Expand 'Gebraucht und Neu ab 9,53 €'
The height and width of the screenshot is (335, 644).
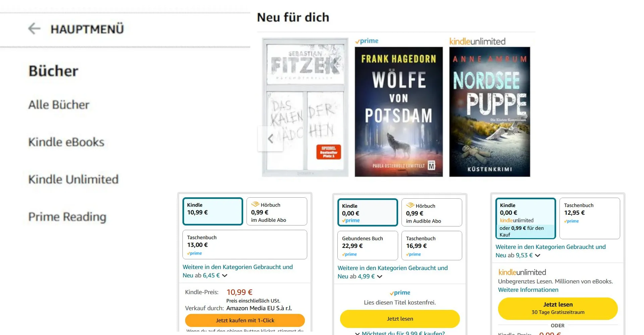click(538, 255)
